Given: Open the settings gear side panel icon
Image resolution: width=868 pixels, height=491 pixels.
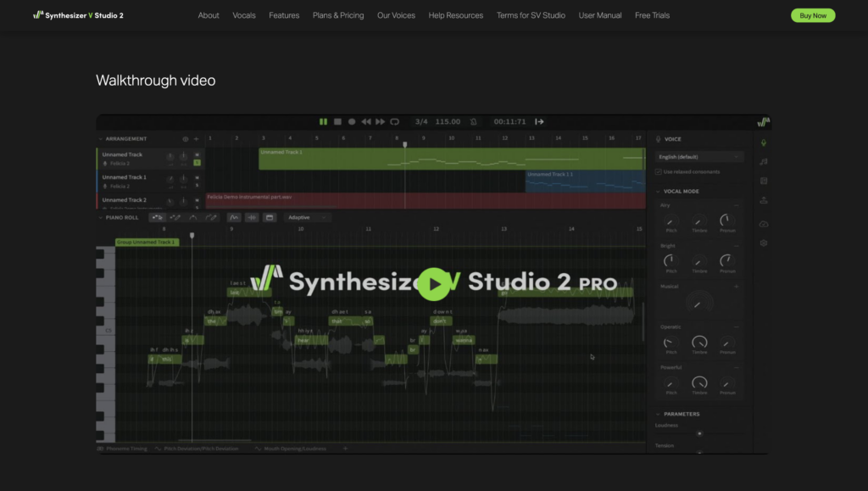Looking at the screenshot, I should click(x=764, y=243).
